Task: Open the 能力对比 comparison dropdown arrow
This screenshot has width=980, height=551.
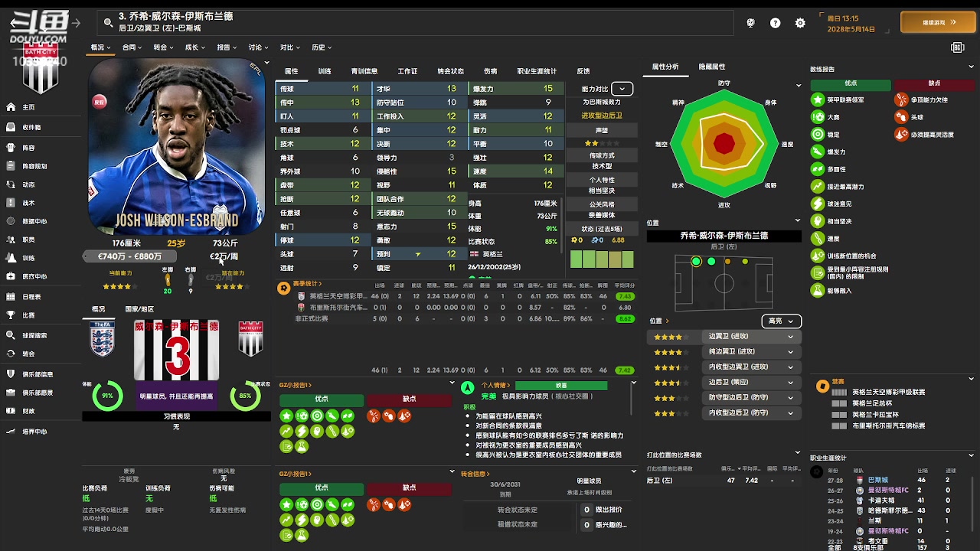Action: click(x=622, y=89)
